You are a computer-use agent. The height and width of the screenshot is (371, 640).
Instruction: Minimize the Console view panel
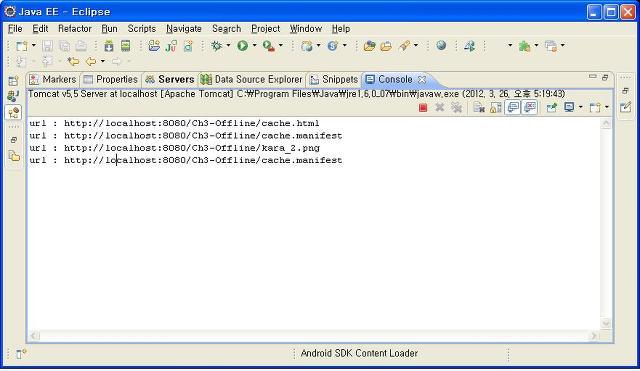[593, 76]
